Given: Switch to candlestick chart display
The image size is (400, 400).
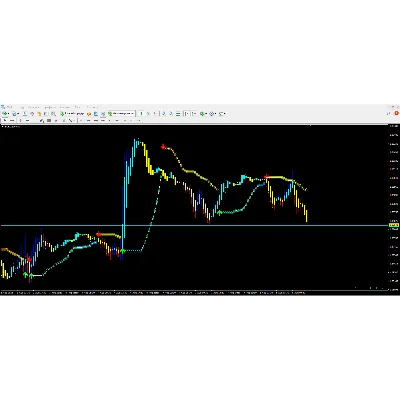Looking at the screenshot, I should [148, 114].
